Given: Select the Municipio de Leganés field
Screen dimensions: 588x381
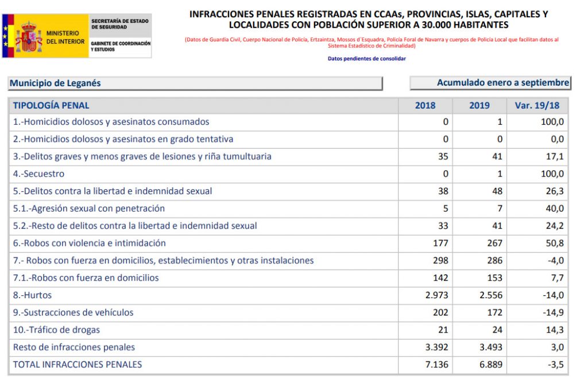Looking at the screenshot, I should click(x=195, y=83).
